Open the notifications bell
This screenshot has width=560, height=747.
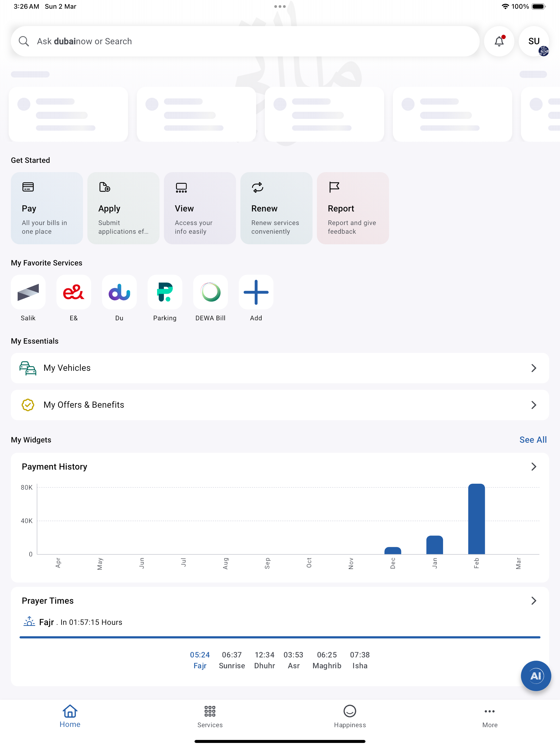499,41
